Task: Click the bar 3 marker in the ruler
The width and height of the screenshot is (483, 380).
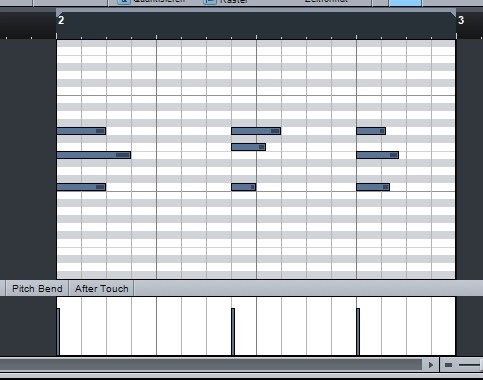Action: pos(461,20)
